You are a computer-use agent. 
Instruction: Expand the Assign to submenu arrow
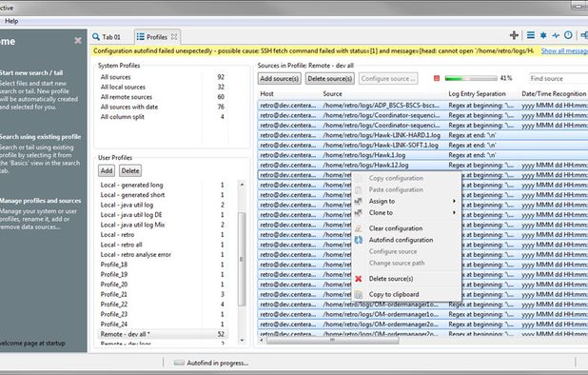point(454,202)
